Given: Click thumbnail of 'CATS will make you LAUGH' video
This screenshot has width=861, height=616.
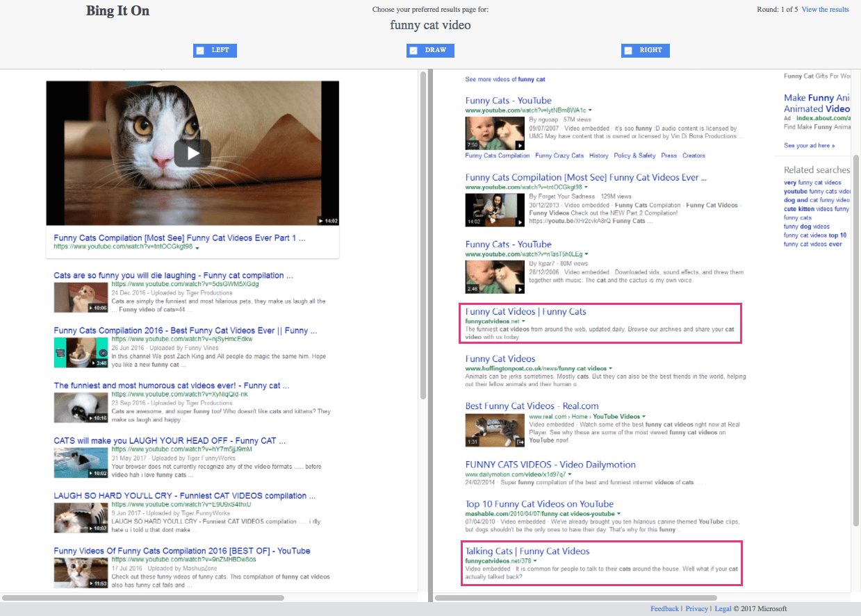Looking at the screenshot, I should pyautogui.click(x=81, y=463).
